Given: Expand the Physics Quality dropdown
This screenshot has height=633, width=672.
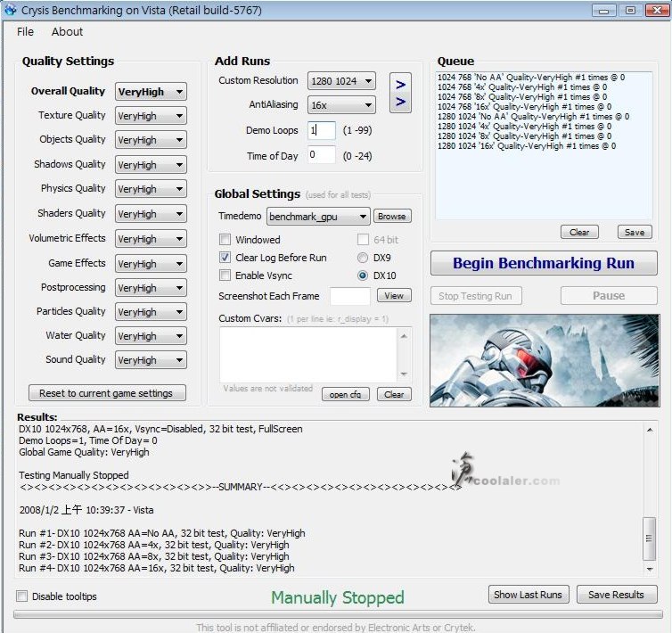Looking at the screenshot, I should [151, 189].
